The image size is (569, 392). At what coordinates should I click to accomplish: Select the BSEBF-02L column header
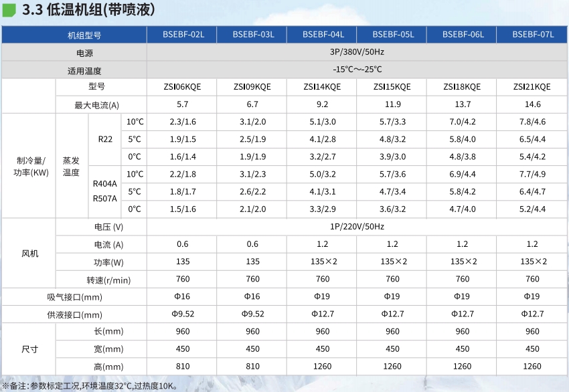(183, 35)
